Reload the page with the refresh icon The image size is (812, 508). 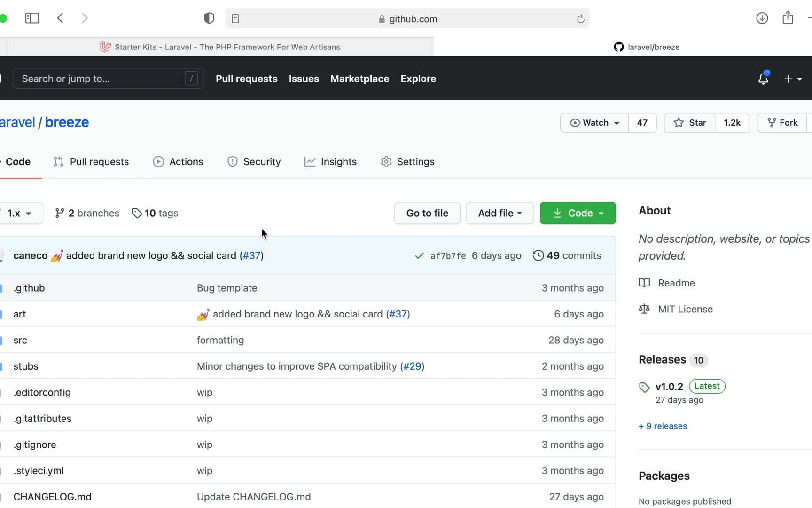pyautogui.click(x=580, y=19)
